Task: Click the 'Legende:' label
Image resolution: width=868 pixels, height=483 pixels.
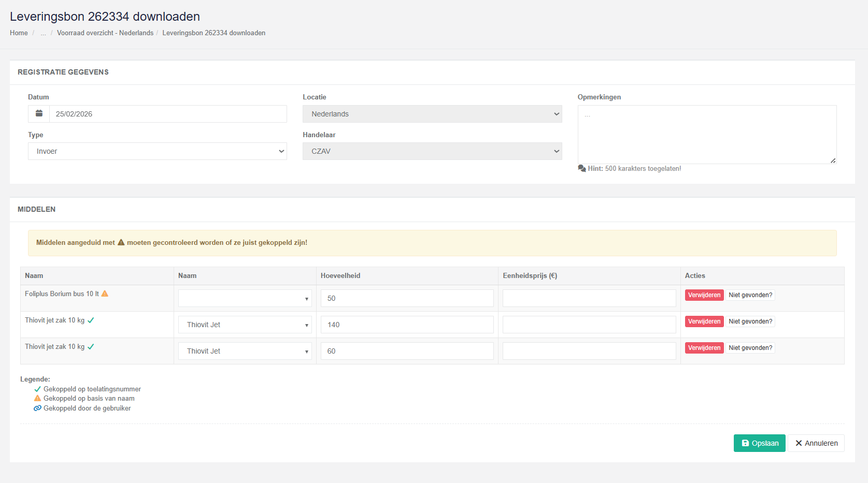Action: (x=35, y=379)
